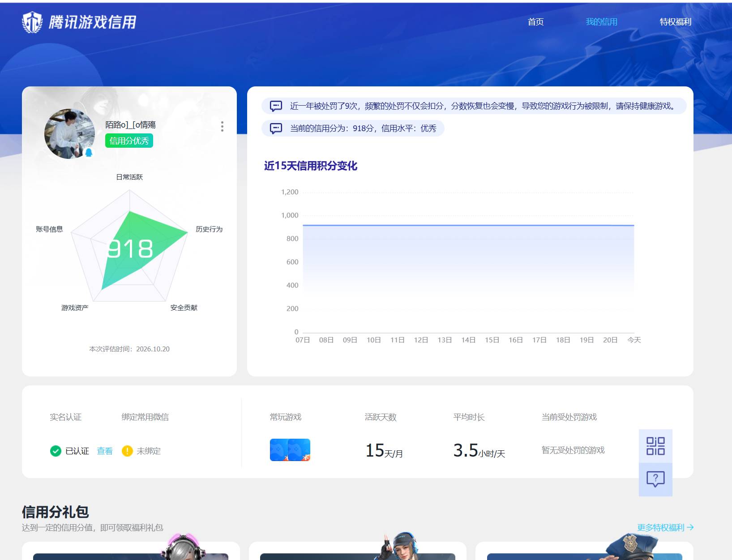Click the 未绑定 WeChat status text
Viewport: 732px width, 560px height.
149,451
